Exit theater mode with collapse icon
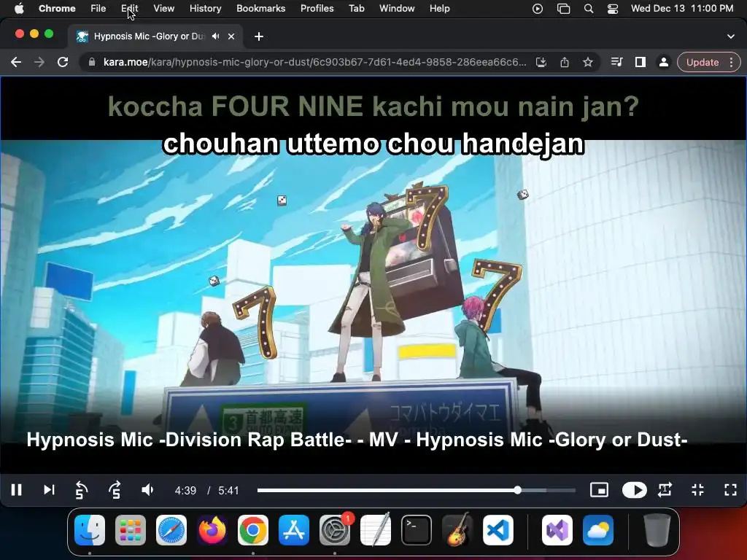Viewport: 747px width, 560px height. click(x=697, y=490)
